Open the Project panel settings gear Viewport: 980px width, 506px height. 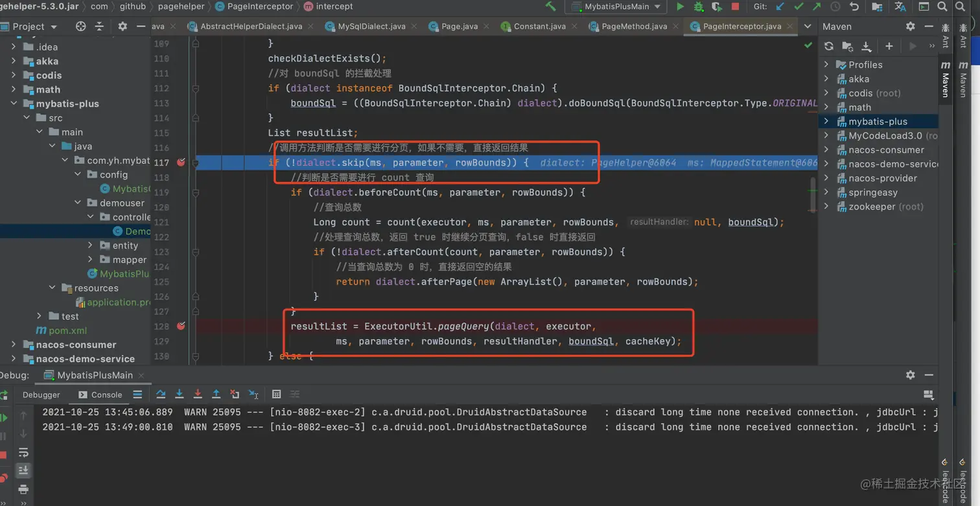pos(122,27)
